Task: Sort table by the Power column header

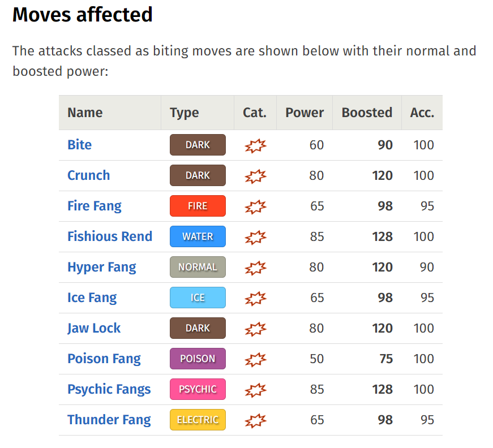Action: [x=305, y=113]
